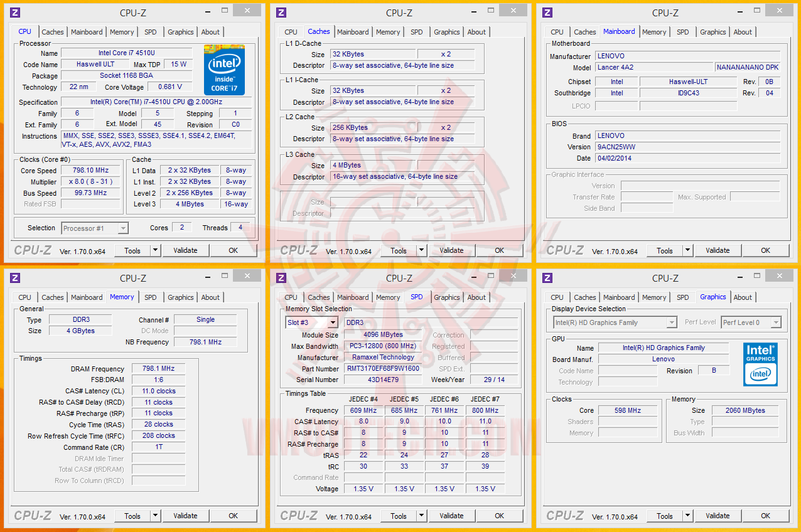Open the Tools dropdown arrow in the SPD window

(x=421, y=516)
